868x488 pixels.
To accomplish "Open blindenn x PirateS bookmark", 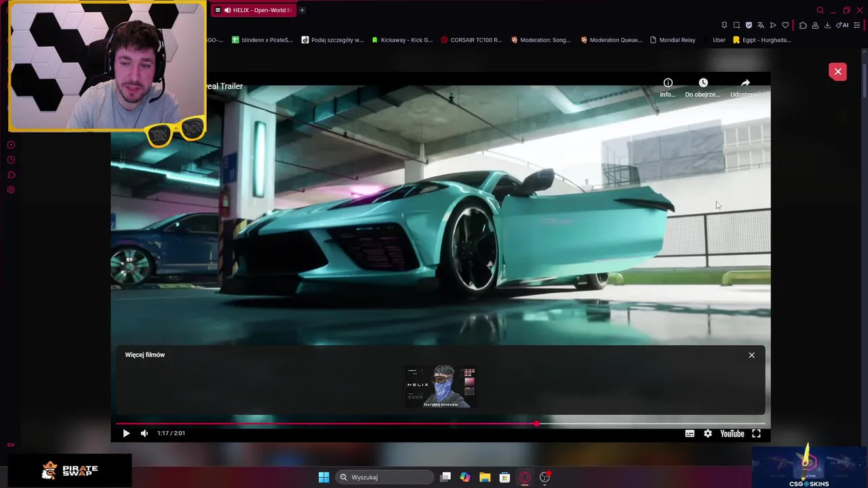I will coord(262,40).
